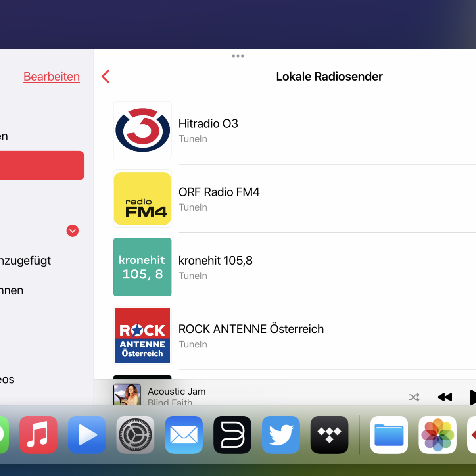Viewport: 476px width, 476px height.
Task: Tap the Bearbeiten link in sidebar
Action: (52, 77)
